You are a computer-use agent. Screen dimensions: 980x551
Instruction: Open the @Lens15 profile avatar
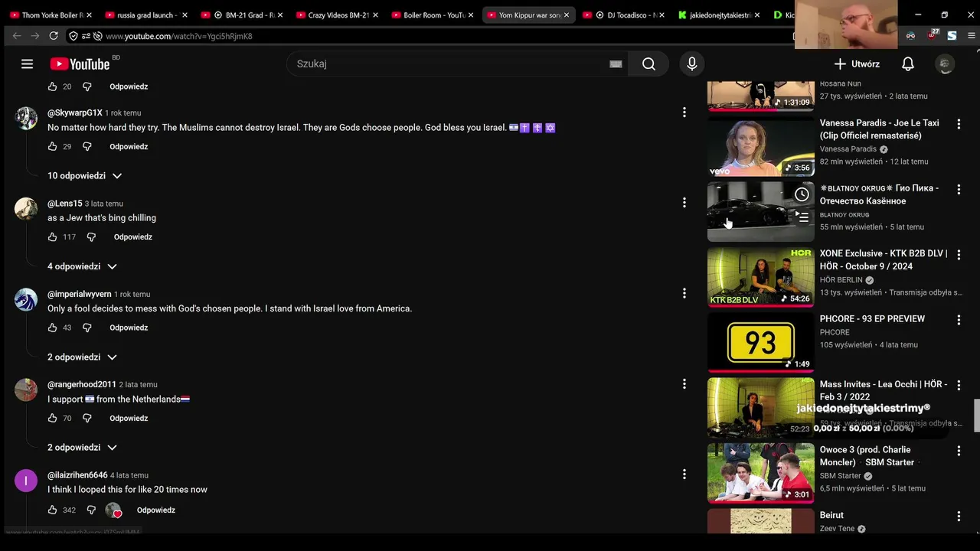click(x=26, y=209)
